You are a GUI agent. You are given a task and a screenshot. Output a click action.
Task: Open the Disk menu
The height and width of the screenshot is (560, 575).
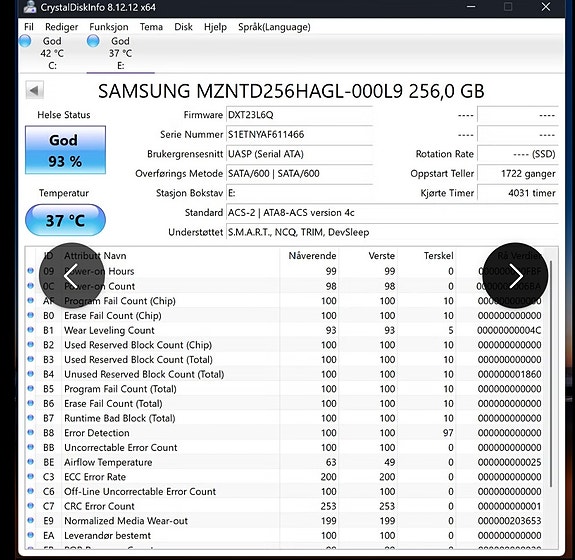click(183, 27)
